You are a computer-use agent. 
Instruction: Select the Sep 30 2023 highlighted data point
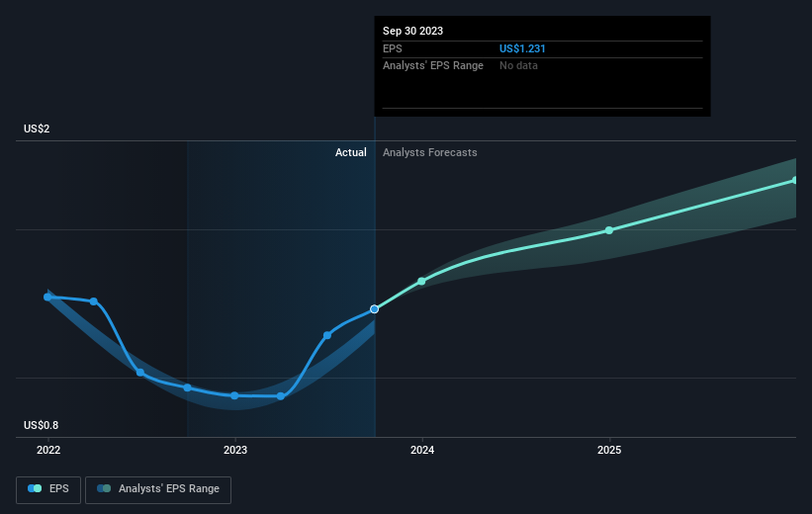click(375, 309)
